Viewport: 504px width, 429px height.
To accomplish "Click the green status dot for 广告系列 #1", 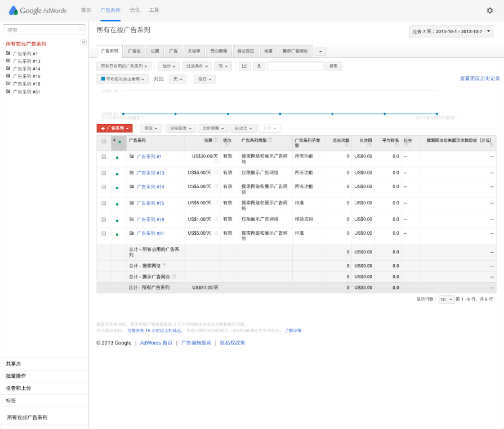I will [117, 158].
